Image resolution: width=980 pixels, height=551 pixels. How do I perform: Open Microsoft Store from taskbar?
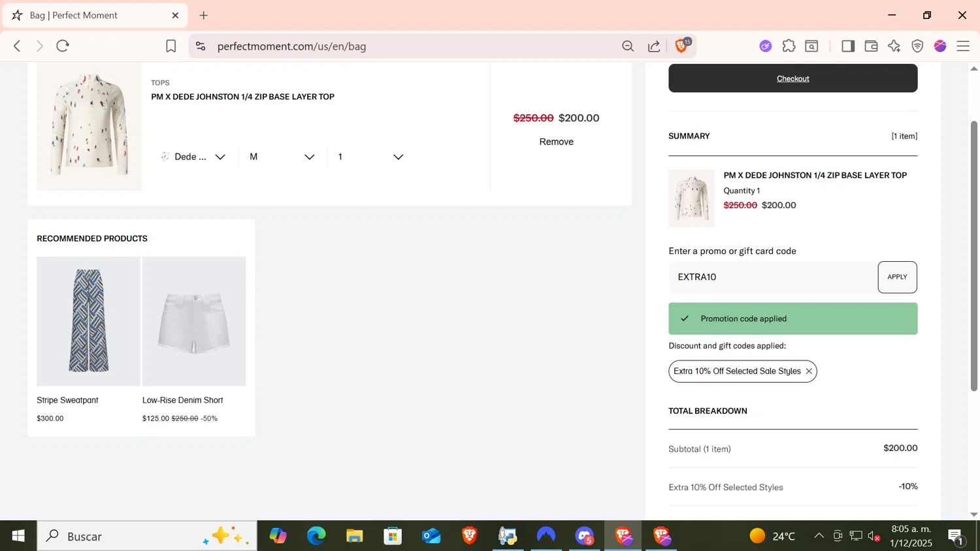click(393, 536)
